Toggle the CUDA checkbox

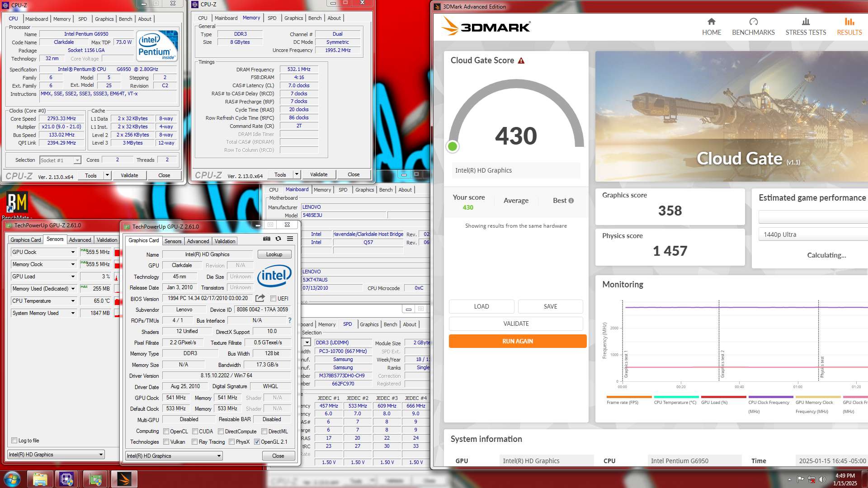click(195, 432)
